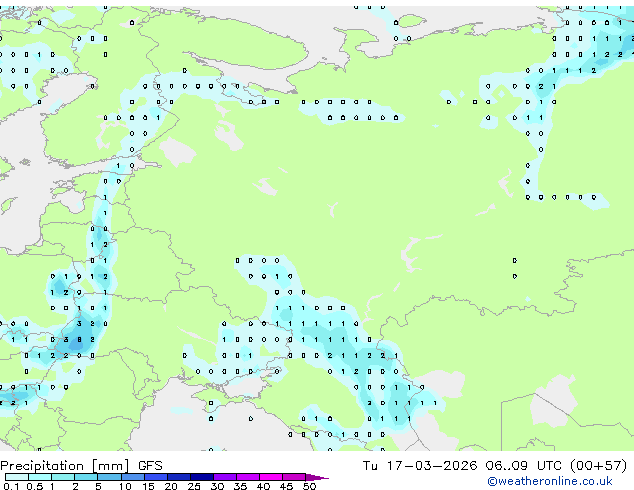Click the 0.1–0.5 mm legend color box
This screenshot has width=634, height=490.
(x=17, y=477)
